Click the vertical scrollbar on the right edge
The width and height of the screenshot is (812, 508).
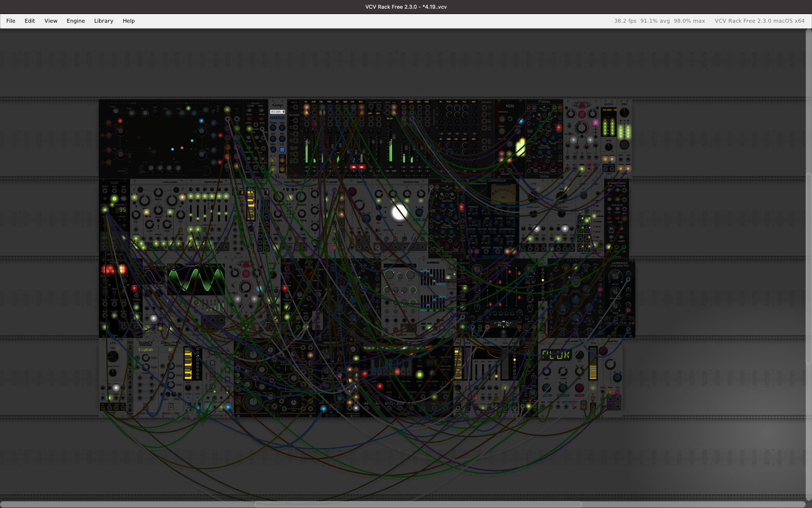tap(809, 269)
